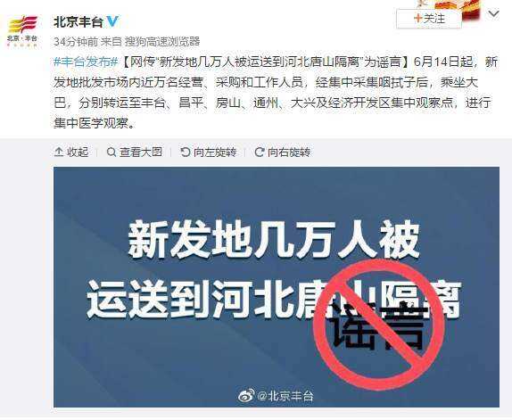512x420 pixels.
Task: Select 查看大图 to view full image
Action: [141, 152]
